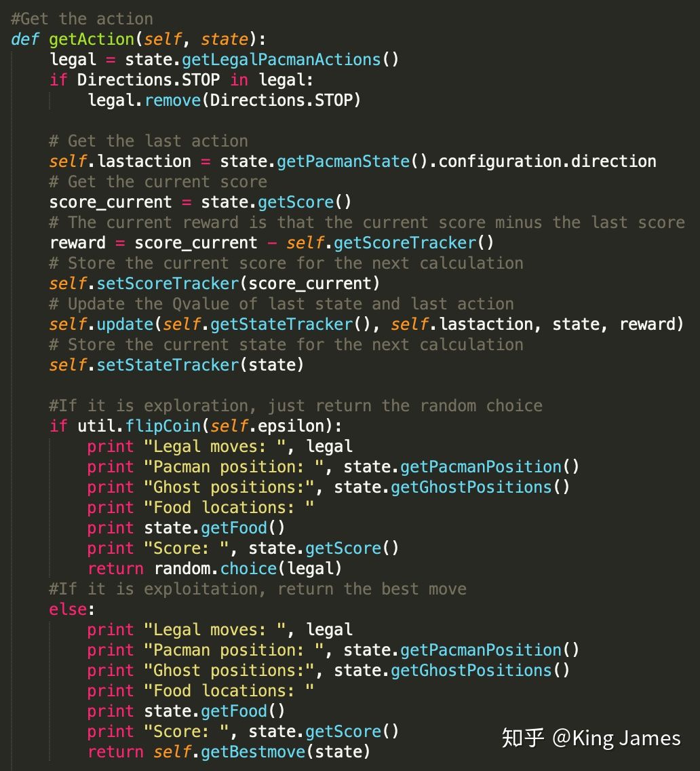Place cursor on 'legal.remove(Directions.STOP)' line
Screen dimensions: 700x771
224,101
